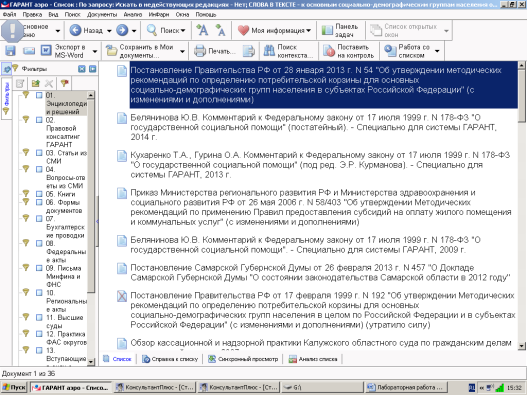Check the 06. Формы документов box
Viewport: 527px width, 395px height.
[39, 202]
